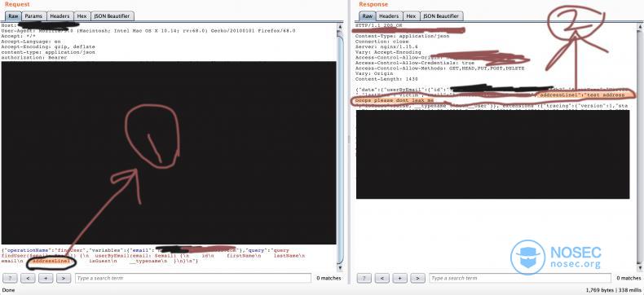Click Request search help '?' button
This screenshot has height=295, width=644.
coord(10,278)
